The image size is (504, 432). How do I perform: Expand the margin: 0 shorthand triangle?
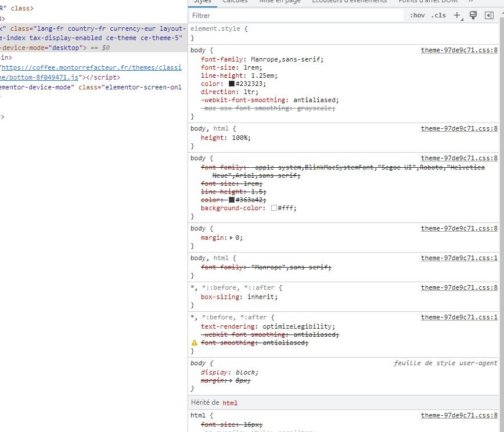click(232, 237)
